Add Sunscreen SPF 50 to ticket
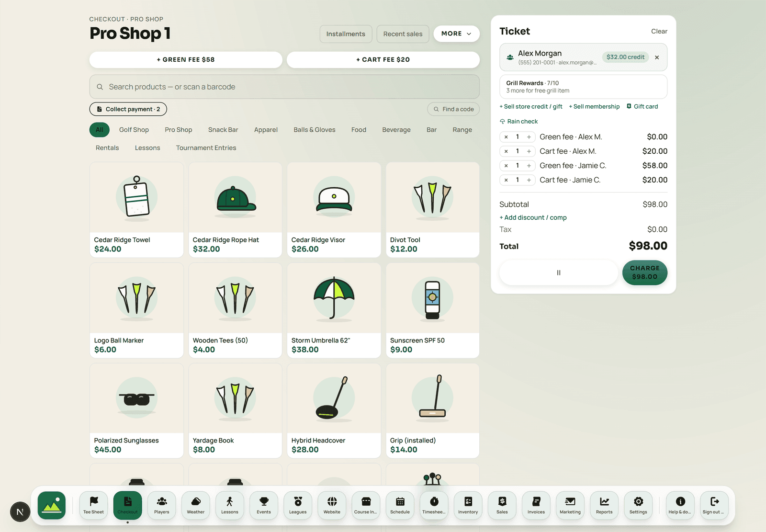 432,310
